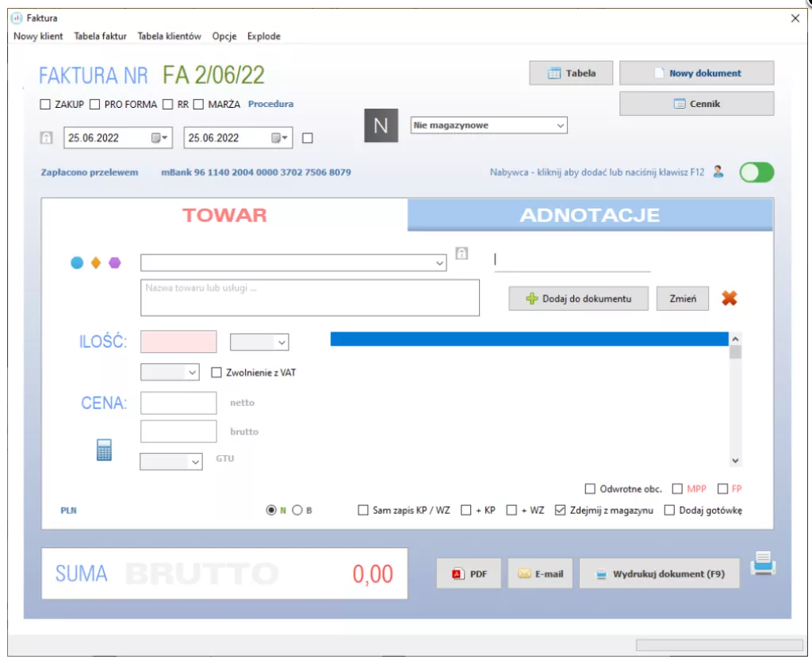
Task: Uncheck Zdejmij z magazynu
Action: point(560,510)
